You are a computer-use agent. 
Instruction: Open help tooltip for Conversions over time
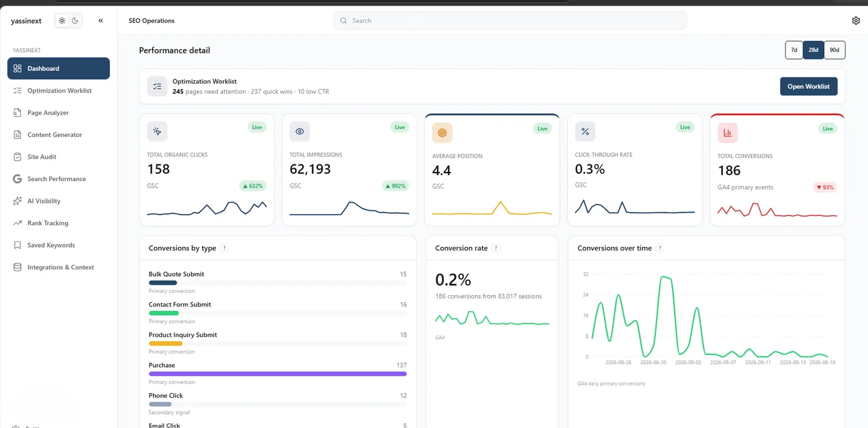[660, 248]
